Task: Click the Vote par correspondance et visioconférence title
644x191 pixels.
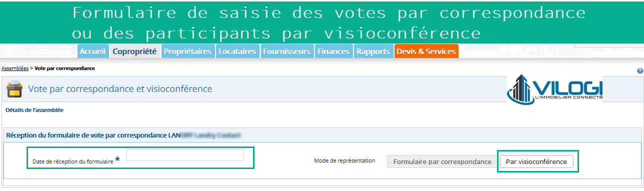Action: (120, 89)
